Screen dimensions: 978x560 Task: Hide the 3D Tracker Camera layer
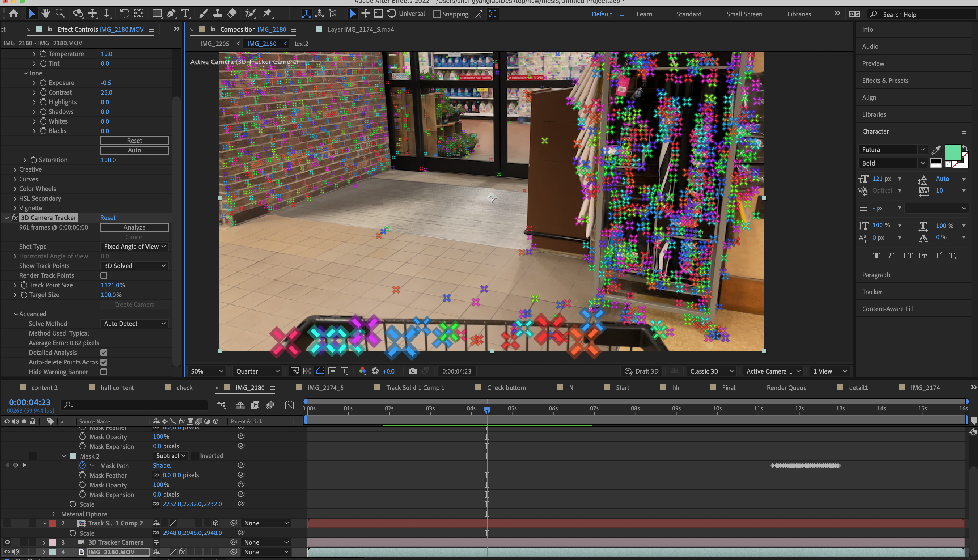[7, 542]
